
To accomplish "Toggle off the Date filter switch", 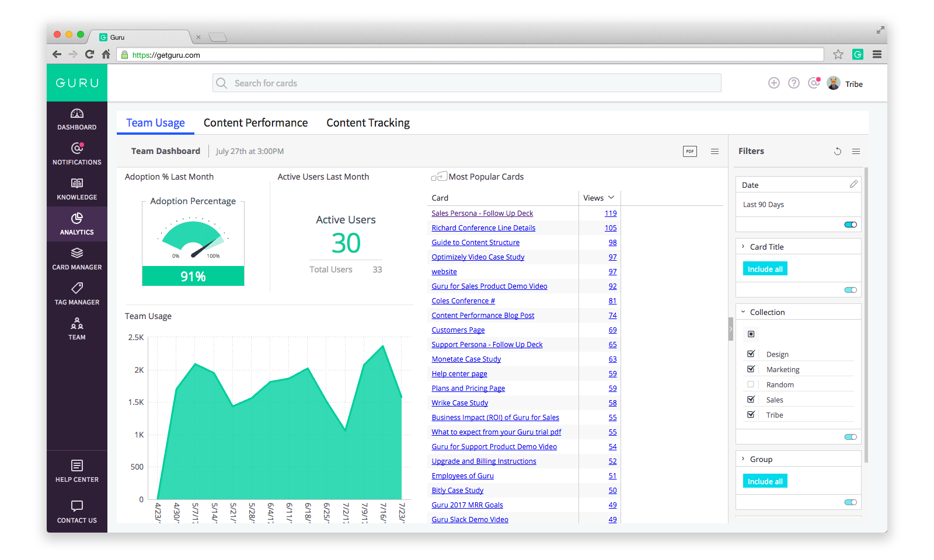I will [851, 225].
